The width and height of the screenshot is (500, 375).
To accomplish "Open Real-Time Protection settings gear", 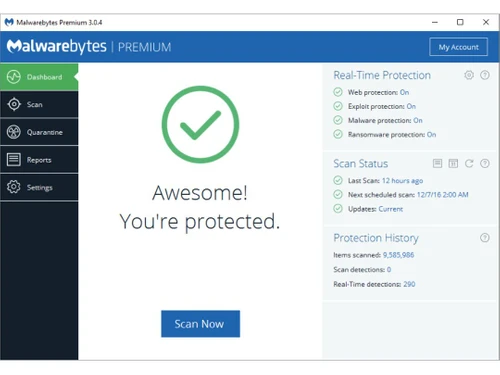I will (x=469, y=75).
